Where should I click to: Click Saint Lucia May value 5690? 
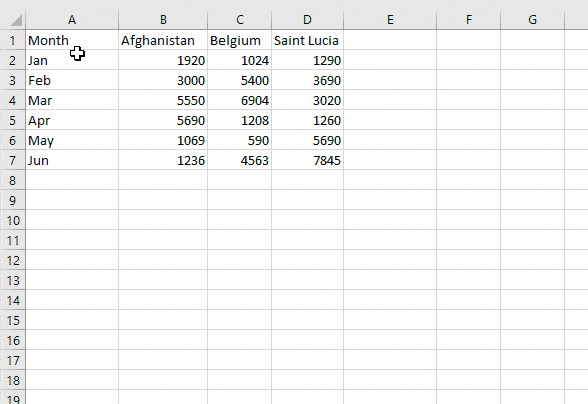[x=308, y=140]
